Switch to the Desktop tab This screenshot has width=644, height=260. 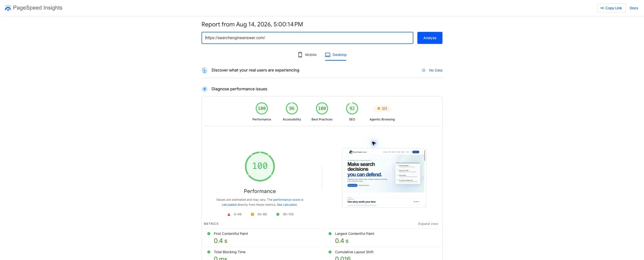point(336,55)
